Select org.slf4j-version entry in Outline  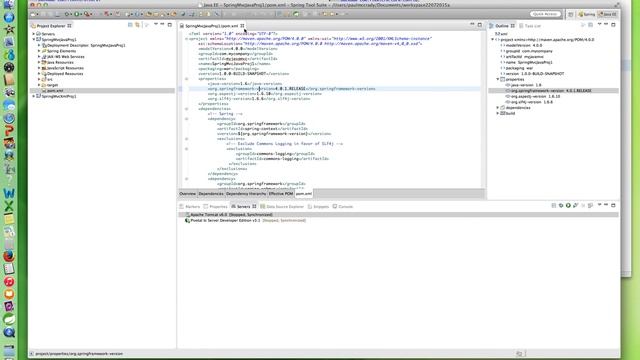[529, 102]
